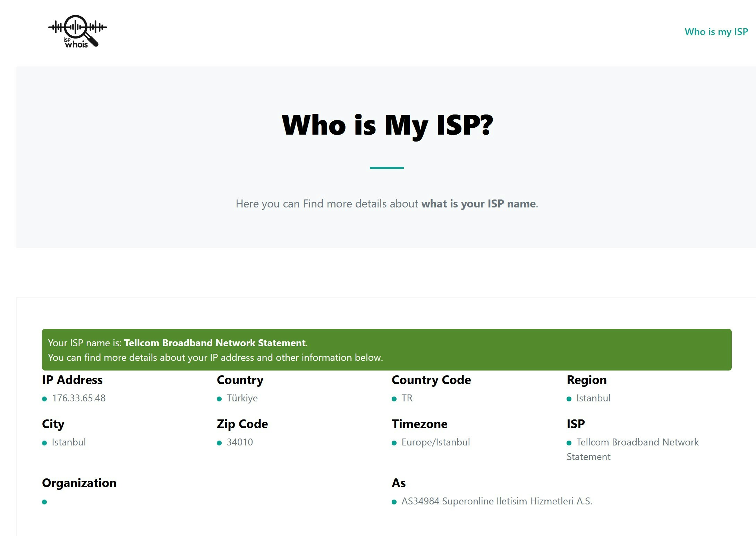Select the bullet beside the 34010 zip code
This screenshot has width=756, height=536.
(220, 443)
